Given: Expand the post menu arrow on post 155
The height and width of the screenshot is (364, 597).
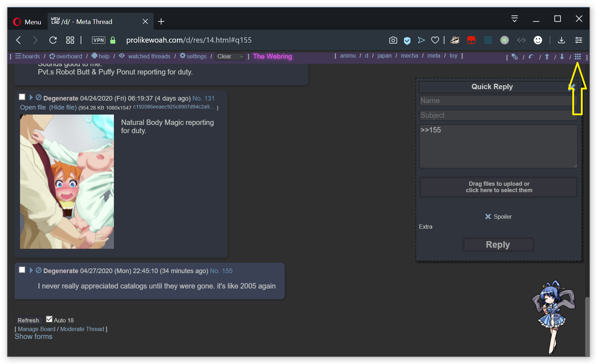Looking at the screenshot, I should [31, 270].
